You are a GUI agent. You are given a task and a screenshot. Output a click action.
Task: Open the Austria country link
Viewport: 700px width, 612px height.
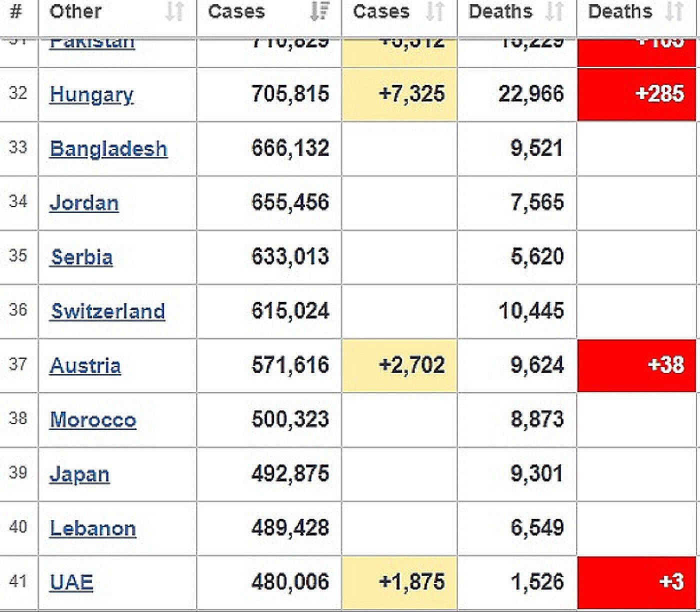pyautogui.click(x=85, y=365)
